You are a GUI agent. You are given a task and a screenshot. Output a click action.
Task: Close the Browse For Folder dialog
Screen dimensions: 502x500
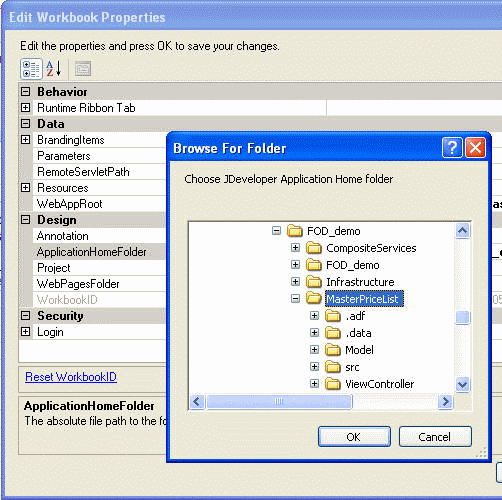click(475, 147)
